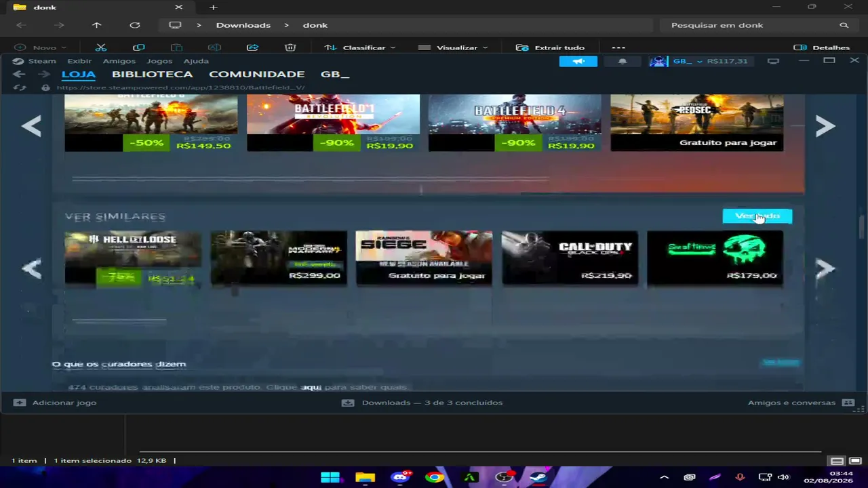
Task: Click the franchise carousel horizontal scrollbar
Action: click(311, 179)
